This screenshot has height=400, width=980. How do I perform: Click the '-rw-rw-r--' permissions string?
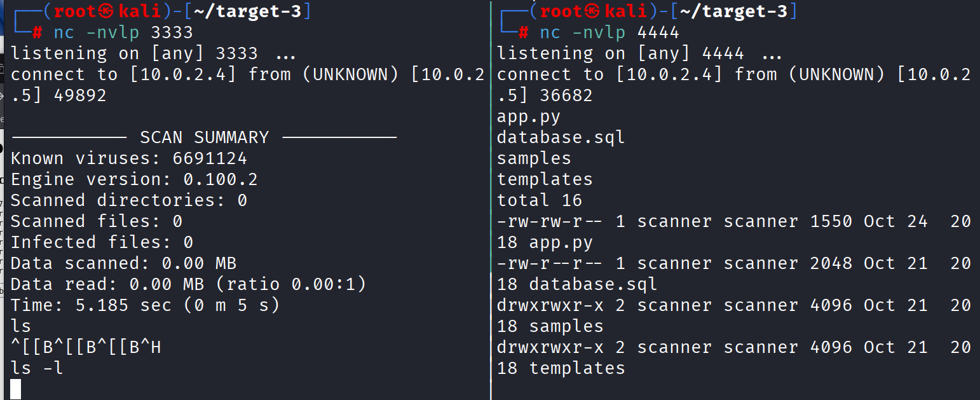pos(550,221)
